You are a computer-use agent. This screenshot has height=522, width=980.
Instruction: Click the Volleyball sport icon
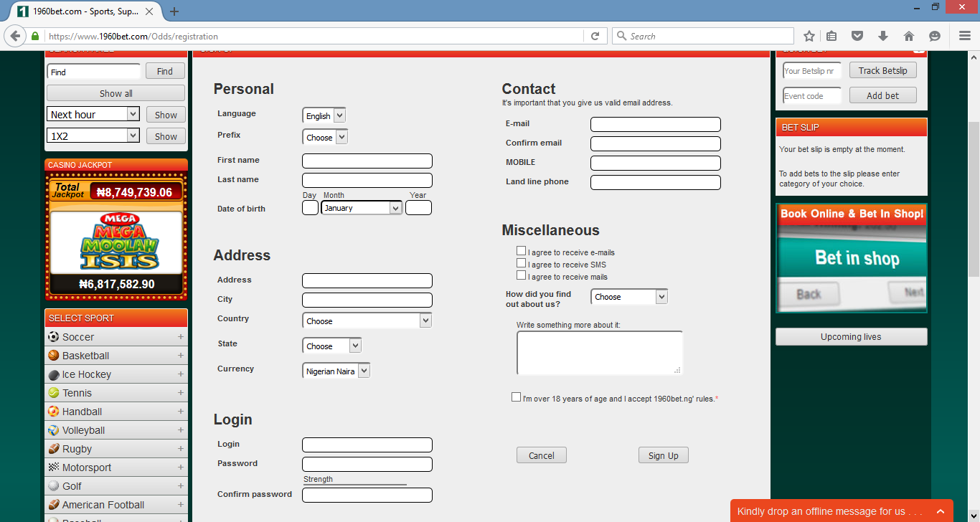53,430
